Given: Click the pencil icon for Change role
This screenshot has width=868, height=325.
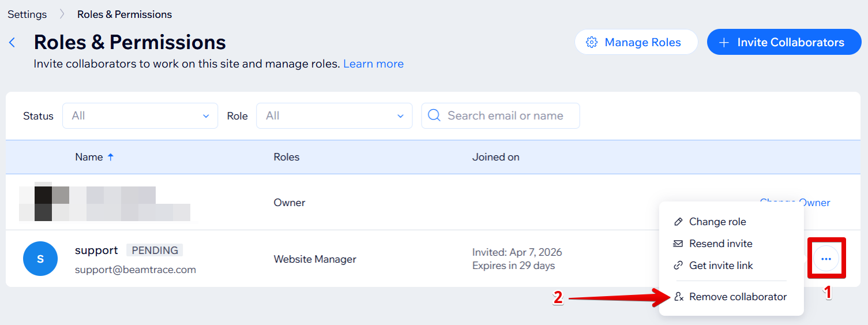Looking at the screenshot, I should [x=679, y=222].
